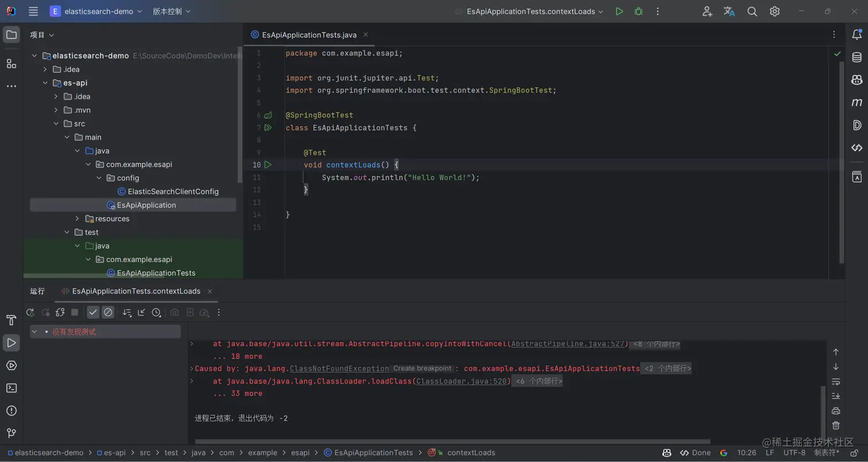Expand the .mvn folder

pos(56,110)
